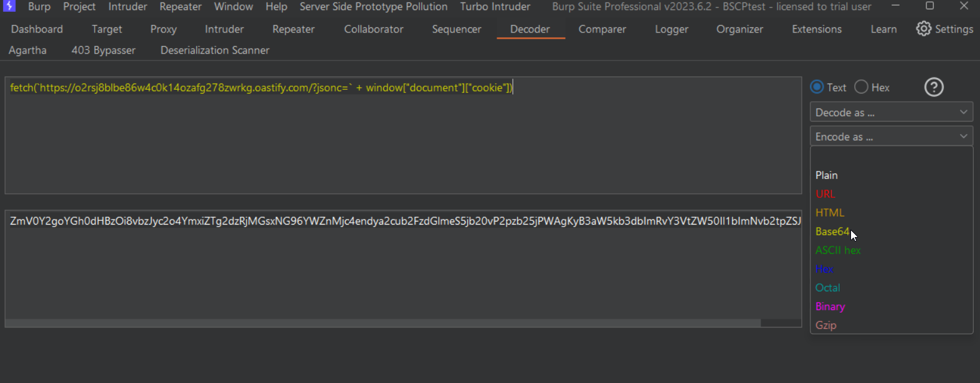Switch to the Extensions tab
Screen dimensions: 980x383
pyautogui.click(x=817, y=29)
